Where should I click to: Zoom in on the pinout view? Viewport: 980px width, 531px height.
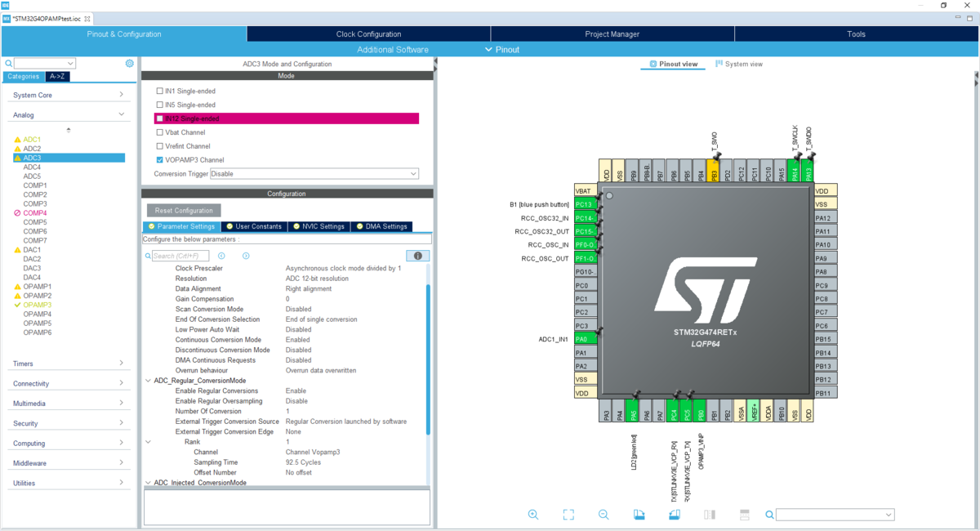(533, 515)
